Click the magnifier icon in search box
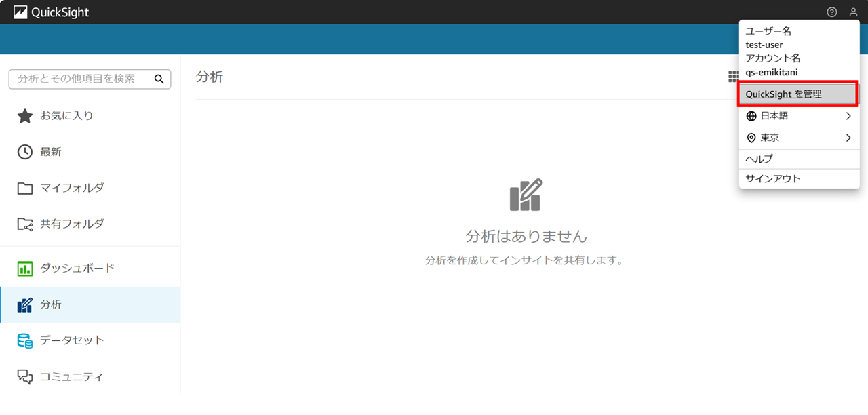Screen dimensions: 868x415 (159, 79)
